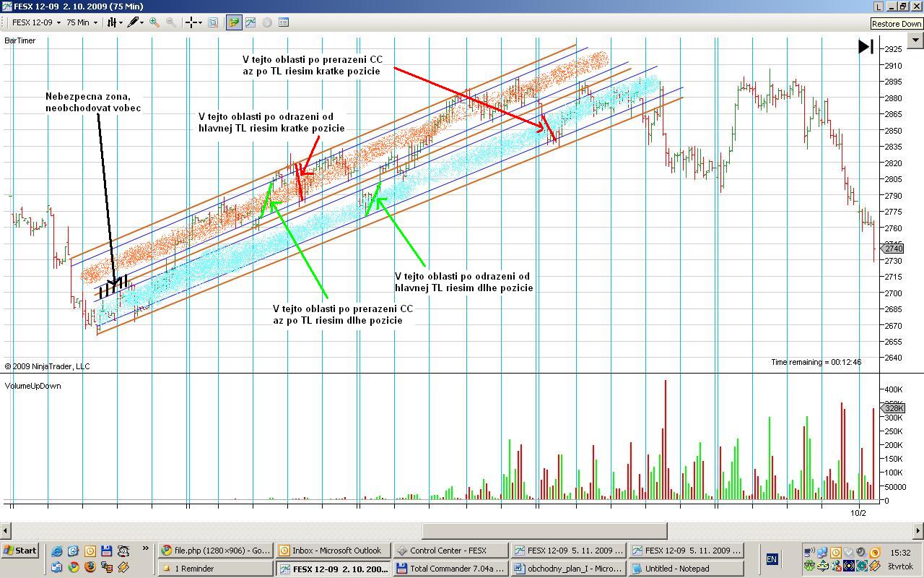Click the Outlook clock tray icon
Screen dimensions: 924x578
(x=835, y=553)
